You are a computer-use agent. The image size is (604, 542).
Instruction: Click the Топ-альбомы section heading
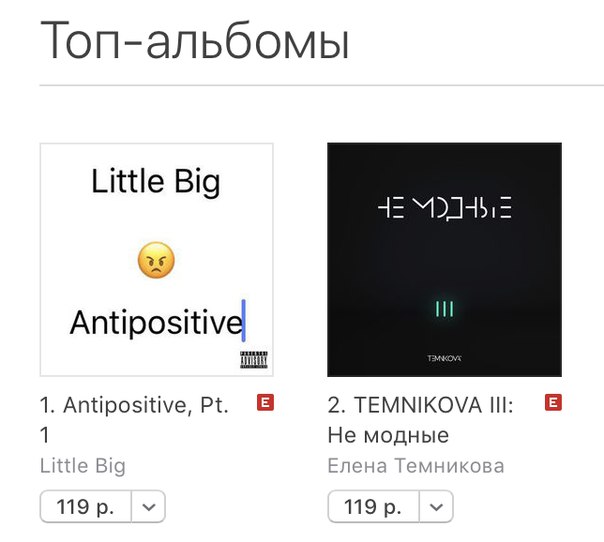point(195,40)
